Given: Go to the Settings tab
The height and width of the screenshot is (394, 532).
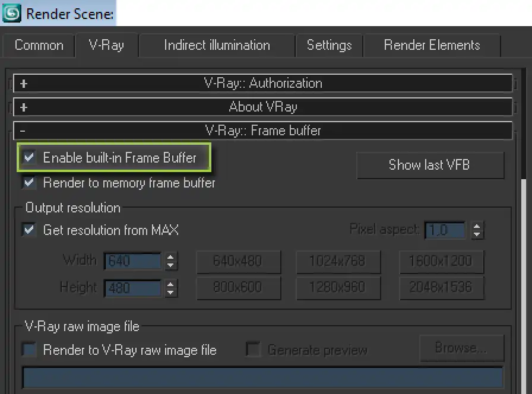Looking at the screenshot, I should [329, 45].
